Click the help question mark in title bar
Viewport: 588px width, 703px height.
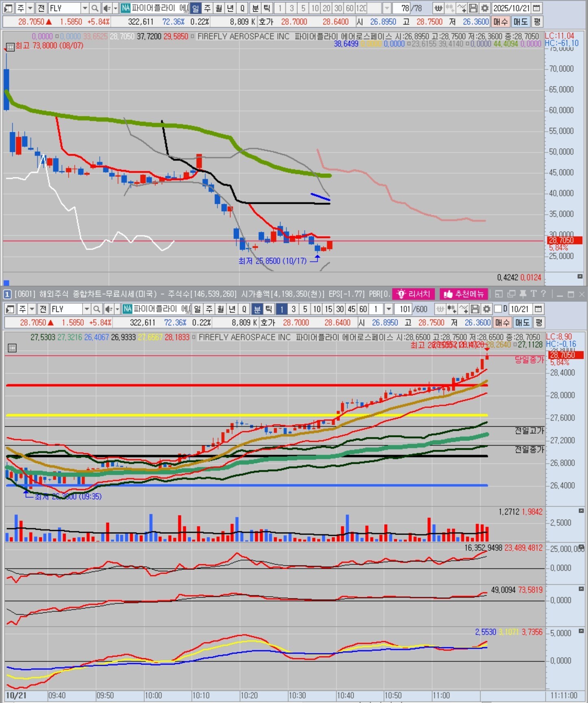click(x=543, y=294)
